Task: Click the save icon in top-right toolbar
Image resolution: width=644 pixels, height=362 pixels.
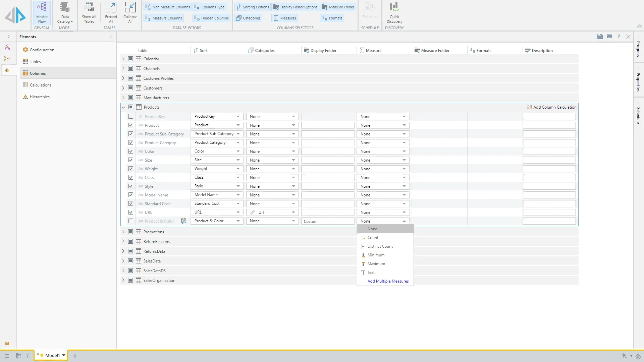Action: click(600, 37)
